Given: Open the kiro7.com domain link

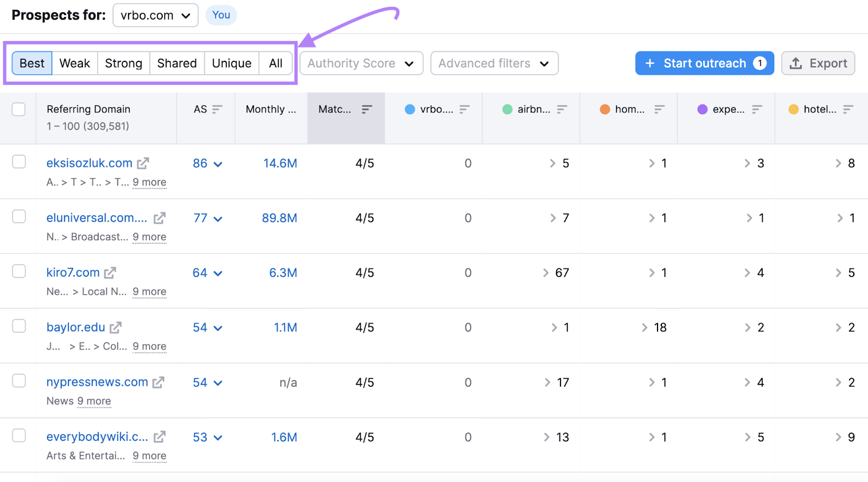Looking at the screenshot, I should tap(73, 273).
